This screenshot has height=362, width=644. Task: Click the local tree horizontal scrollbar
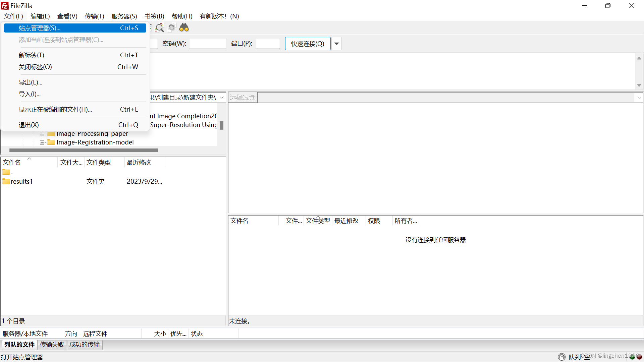tap(84, 150)
